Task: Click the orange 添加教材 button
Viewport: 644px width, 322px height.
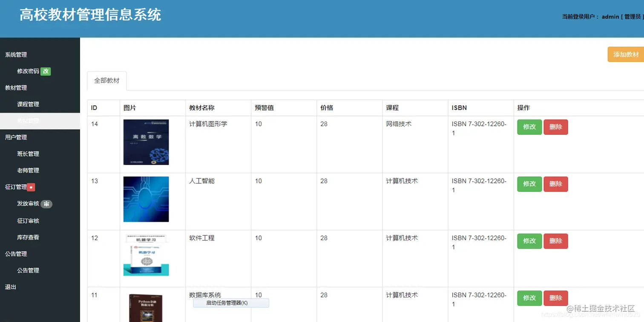Action: tap(626, 54)
